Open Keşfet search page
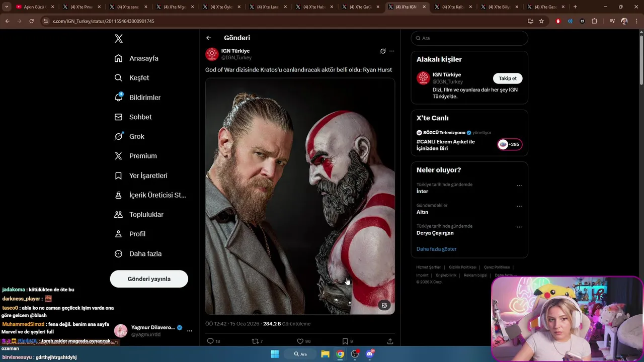This screenshot has width=644, height=362. point(132,78)
